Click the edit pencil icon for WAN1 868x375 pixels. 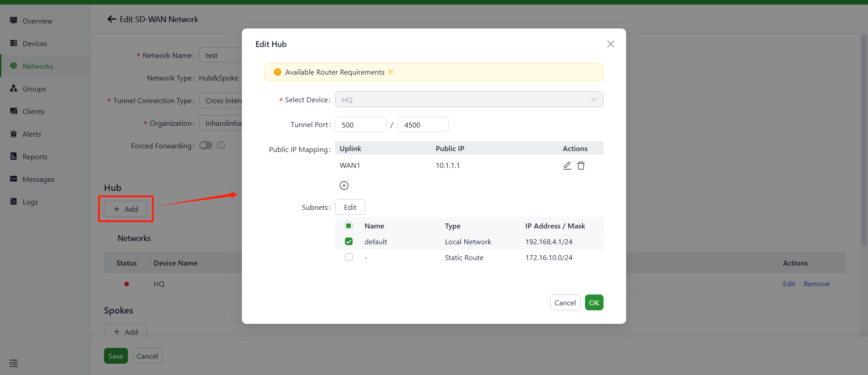(567, 166)
